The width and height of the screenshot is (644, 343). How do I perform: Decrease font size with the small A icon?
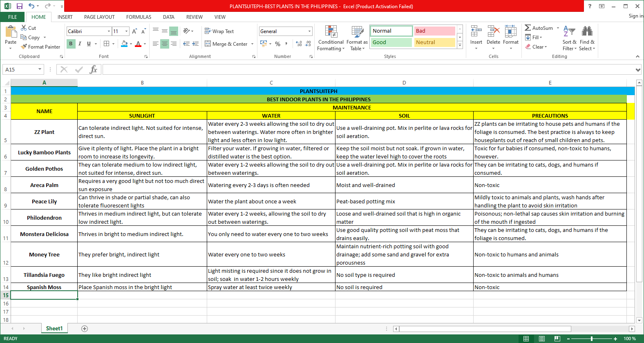pos(143,31)
